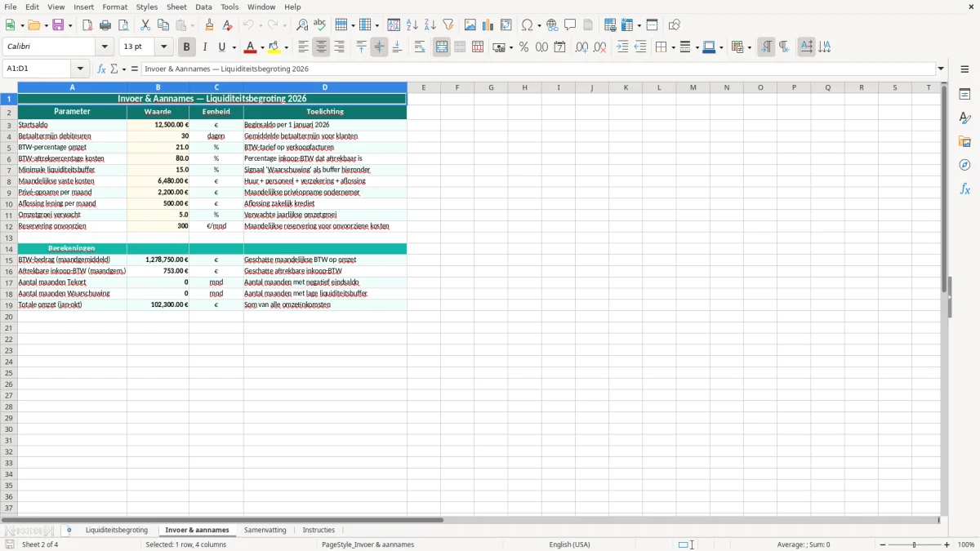
Task: Open the Font Size dropdown list
Action: coord(163,47)
